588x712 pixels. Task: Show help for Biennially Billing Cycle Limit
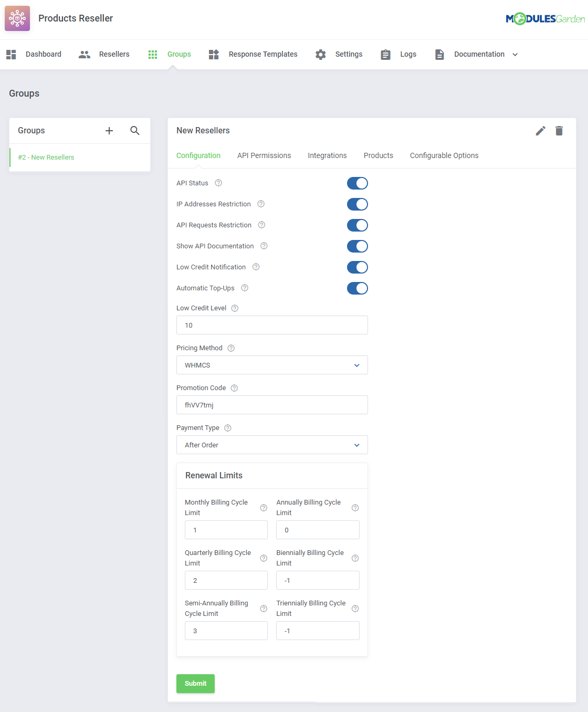click(355, 558)
